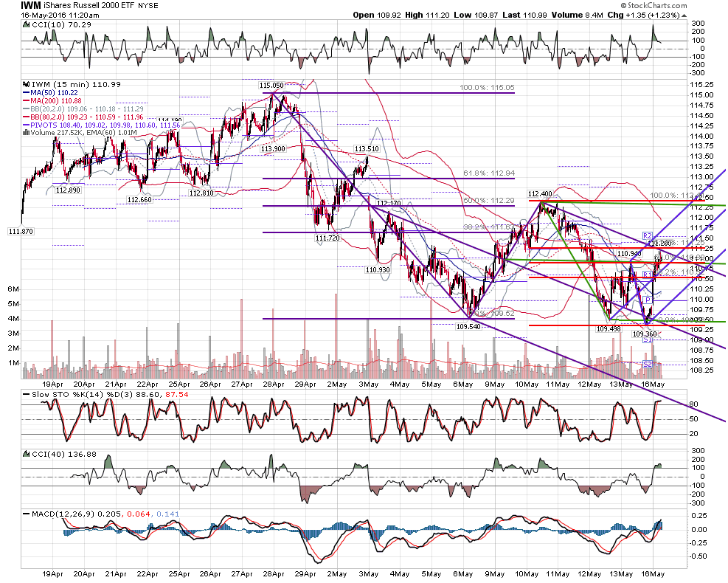Click the R1 pivot marker
Image resolution: width=728 pixels, height=583 pixels.
click(647, 275)
